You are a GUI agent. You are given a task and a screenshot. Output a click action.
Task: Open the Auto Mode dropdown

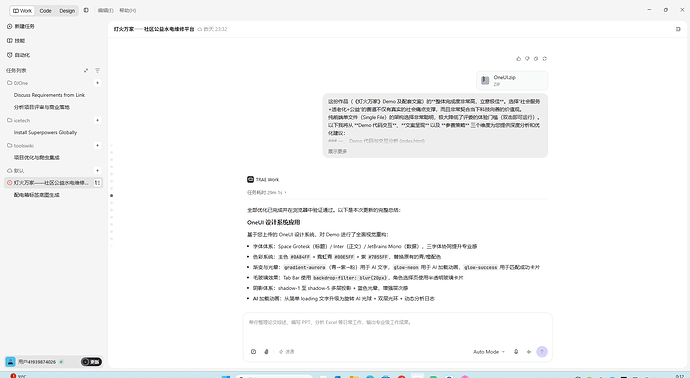[489, 352]
